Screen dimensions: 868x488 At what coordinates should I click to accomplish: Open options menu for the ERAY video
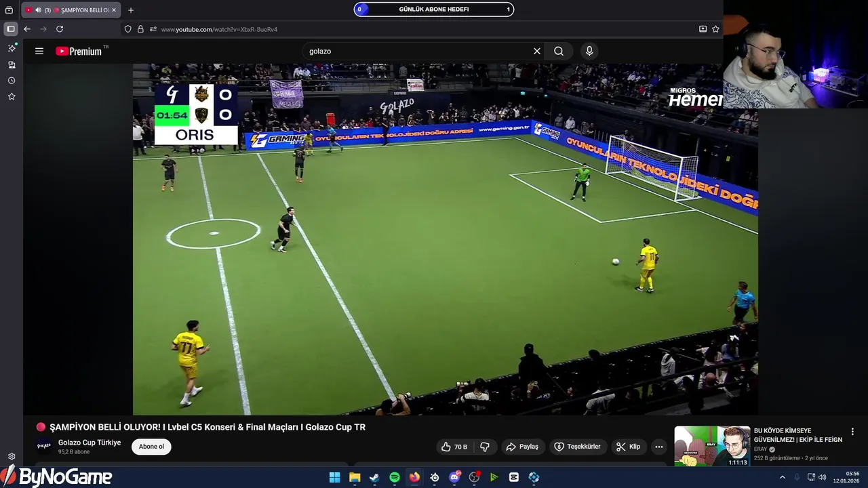[852, 432]
